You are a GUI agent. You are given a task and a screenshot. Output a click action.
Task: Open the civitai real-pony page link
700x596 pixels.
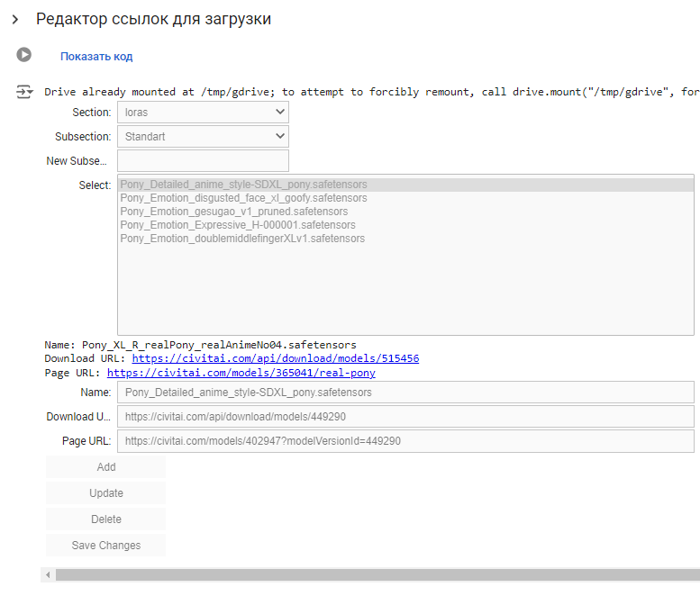tap(241, 373)
